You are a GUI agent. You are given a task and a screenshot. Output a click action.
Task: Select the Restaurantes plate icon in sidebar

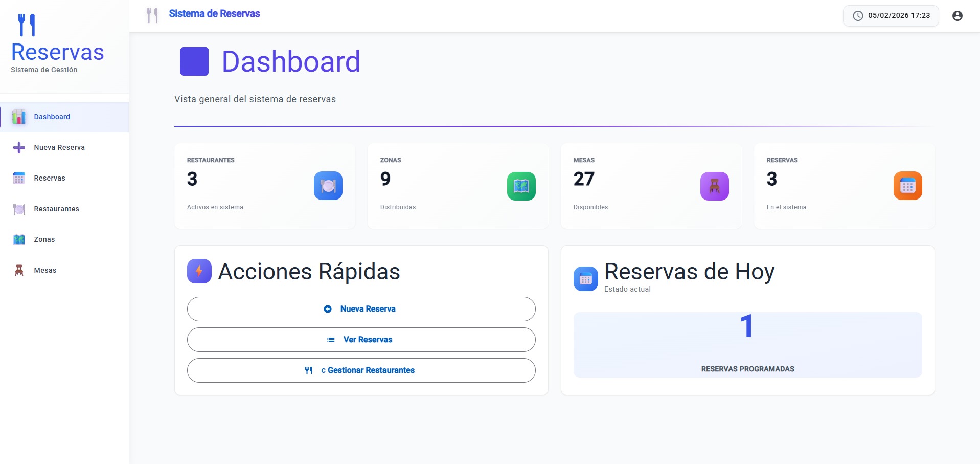pos(19,209)
